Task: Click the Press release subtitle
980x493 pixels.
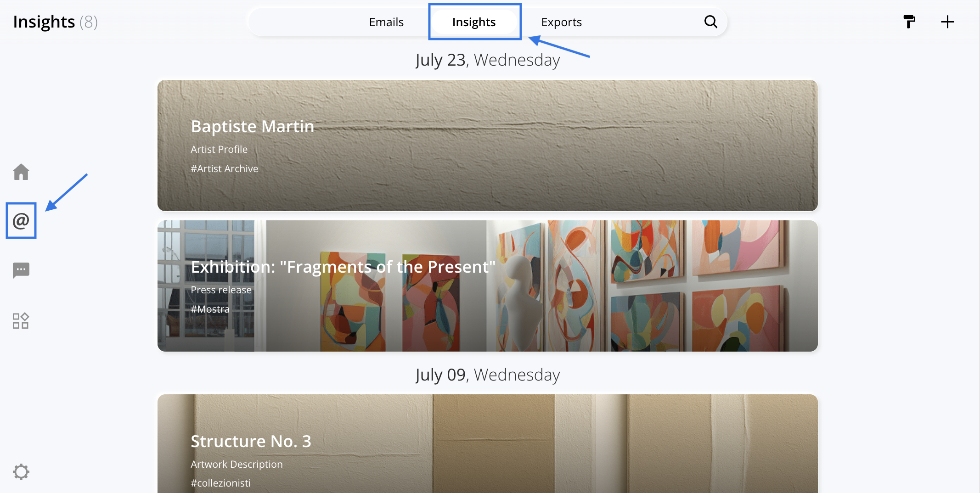Action: [221, 290]
